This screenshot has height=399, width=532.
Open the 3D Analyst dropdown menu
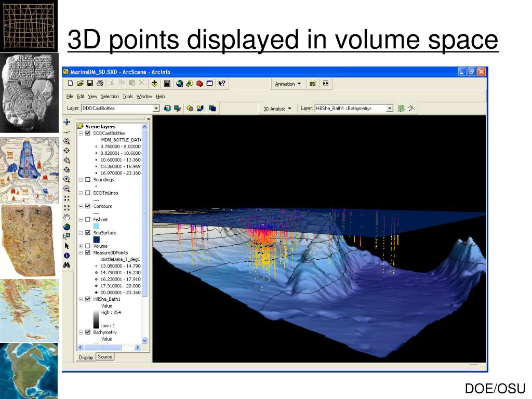coord(277,109)
